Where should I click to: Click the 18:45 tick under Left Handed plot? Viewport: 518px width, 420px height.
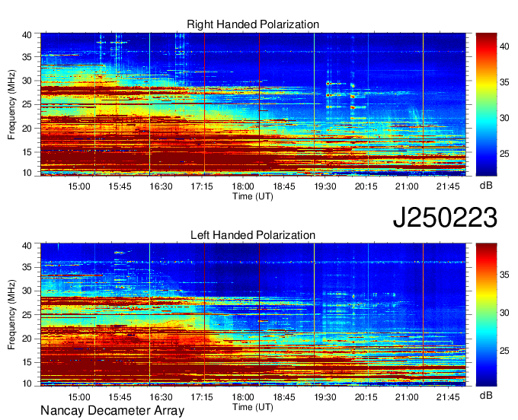(284, 397)
